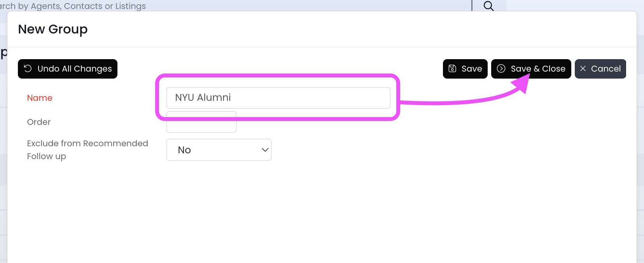Screen dimensions: 644x263
Task: Focus the Name field containing NYU Alumni
Action: [x=278, y=98]
